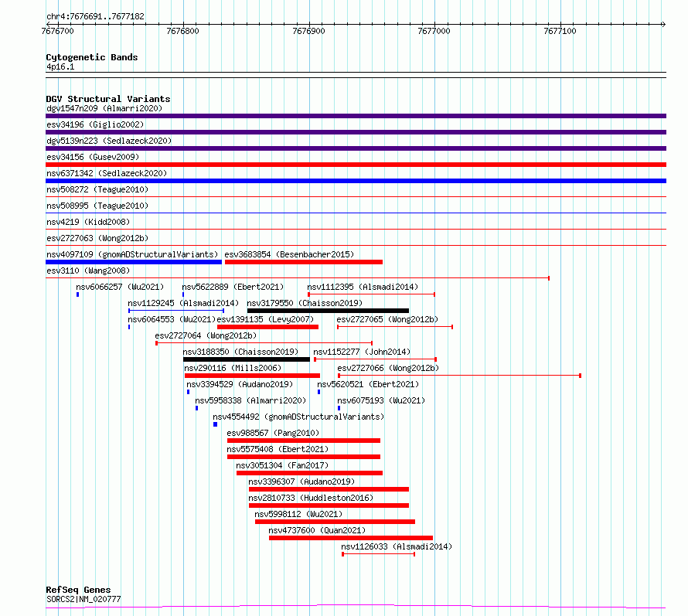Select the nsv1129245 (Alsmadi2014) blue line
The width and height of the screenshot is (688, 616).
176,311
